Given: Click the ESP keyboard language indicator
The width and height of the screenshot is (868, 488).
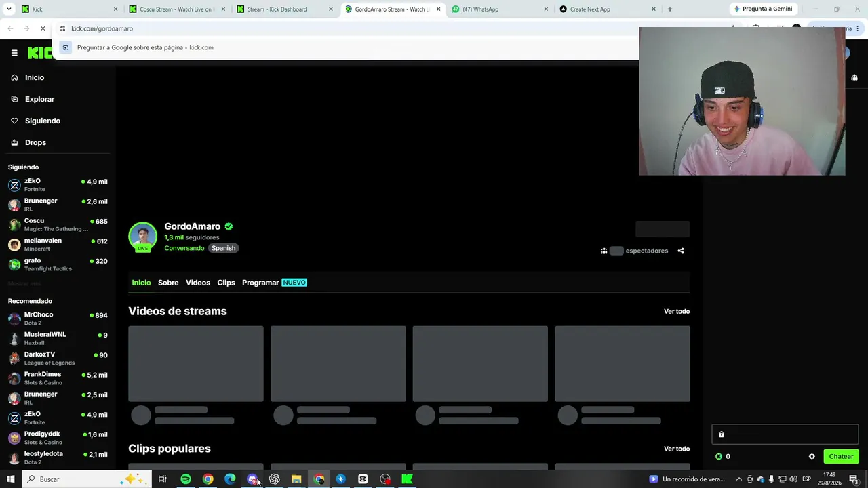Looking at the screenshot, I should [x=807, y=479].
